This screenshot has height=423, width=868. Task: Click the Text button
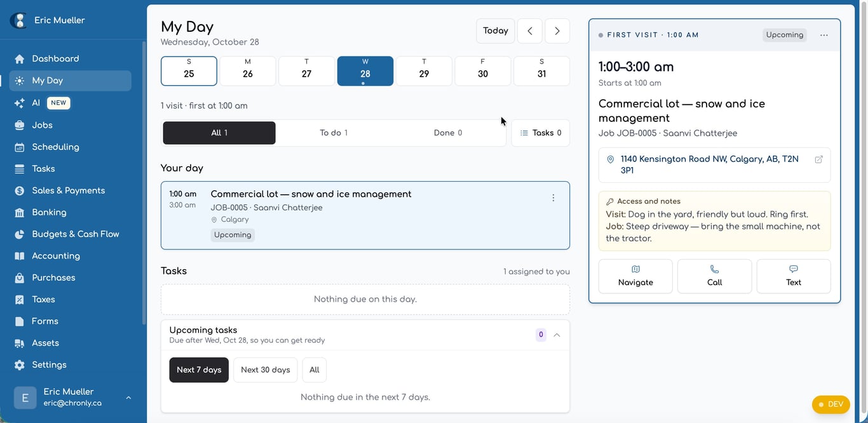(x=794, y=276)
